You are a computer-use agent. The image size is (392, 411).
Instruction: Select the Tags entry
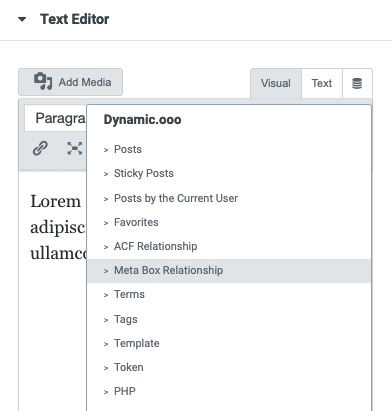229,319
